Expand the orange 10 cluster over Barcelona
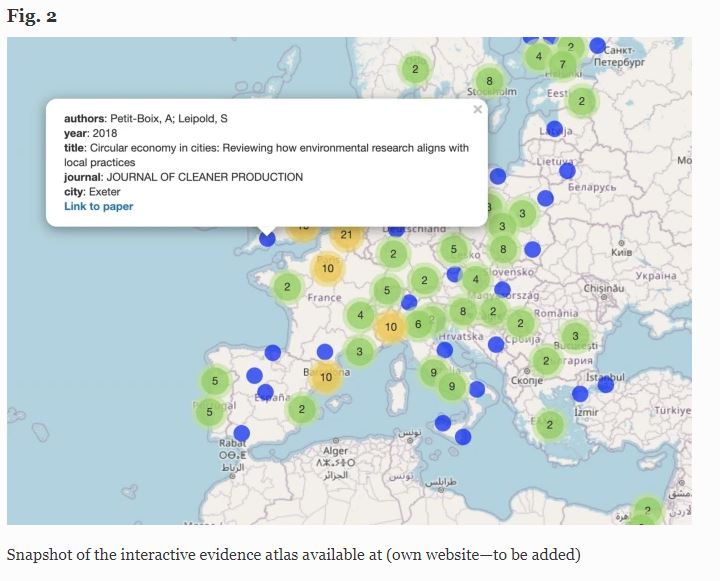 pyautogui.click(x=326, y=377)
